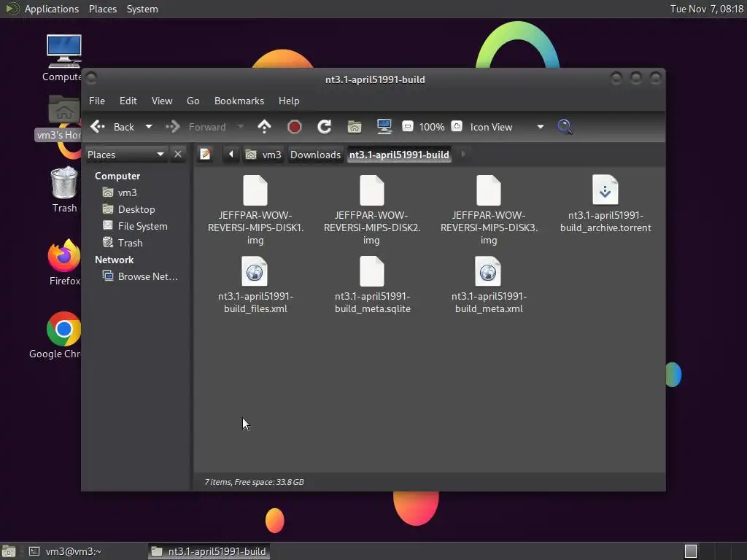Viewport: 747px width, 560px height.
Task: Click the Up parent folder arrow icon
Action: (264, 127)
